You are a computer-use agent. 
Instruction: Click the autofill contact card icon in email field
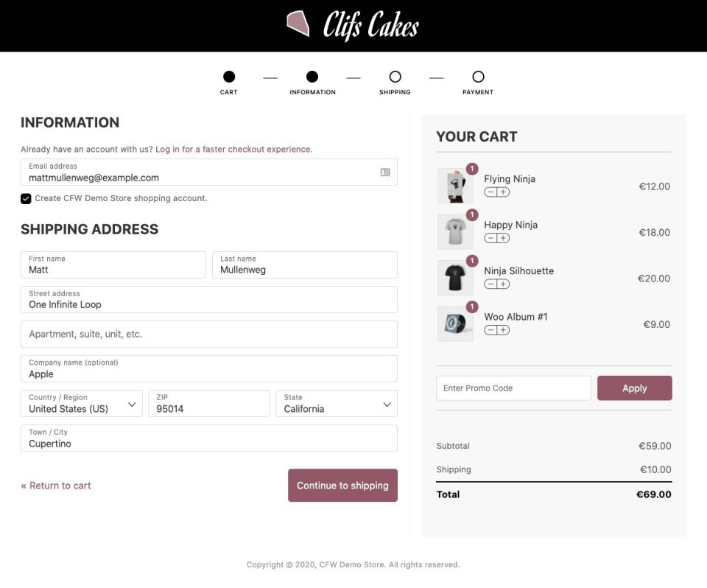tap(385, 172)
